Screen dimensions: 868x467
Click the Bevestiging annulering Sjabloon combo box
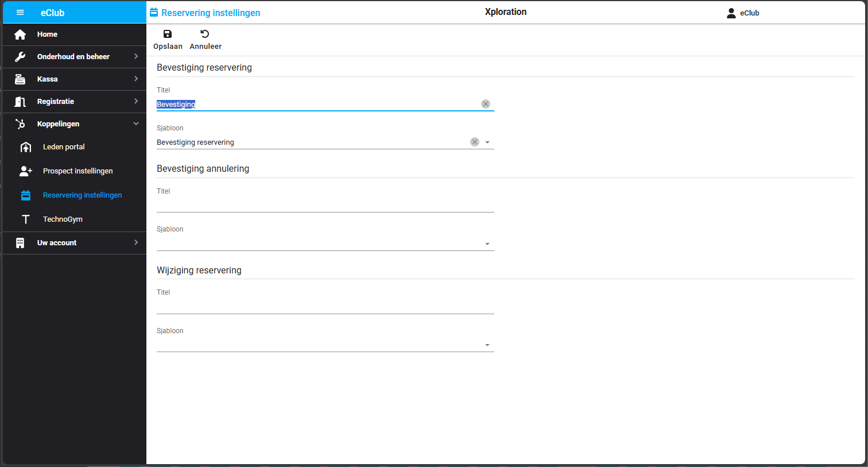[x=325, y=244]
